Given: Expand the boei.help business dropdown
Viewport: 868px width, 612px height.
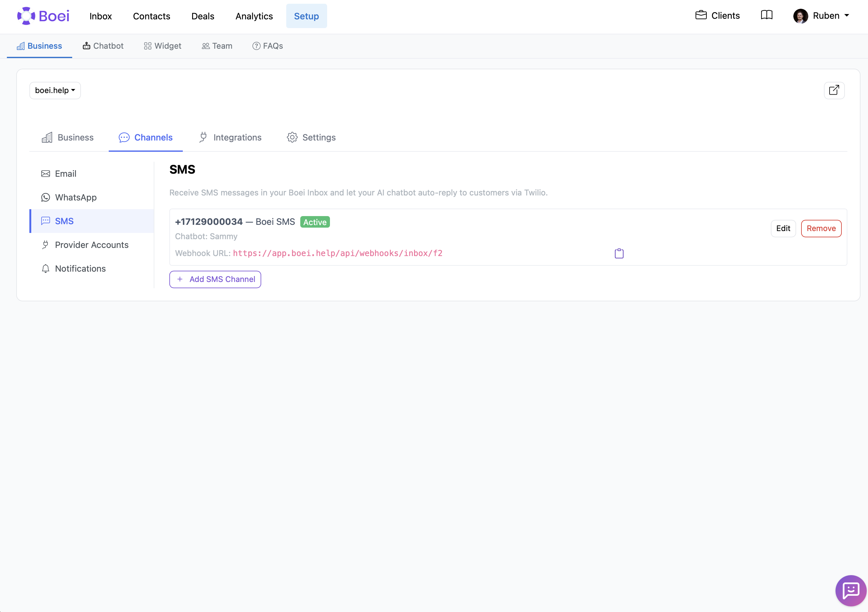Looking at the screenshot, I should click(55, 91).
